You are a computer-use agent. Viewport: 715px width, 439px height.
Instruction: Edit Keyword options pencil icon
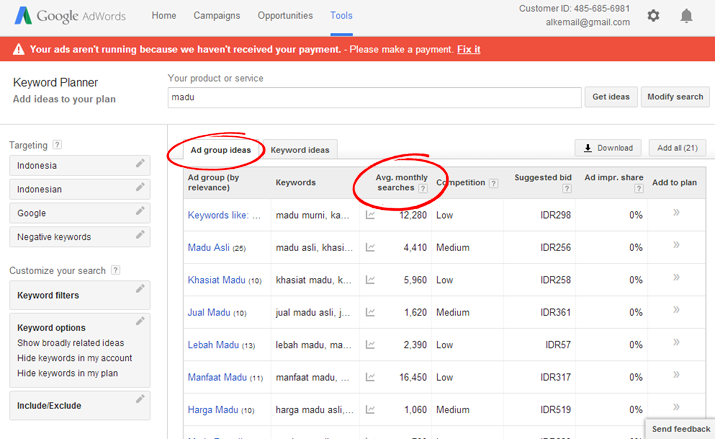pos(140,321)
